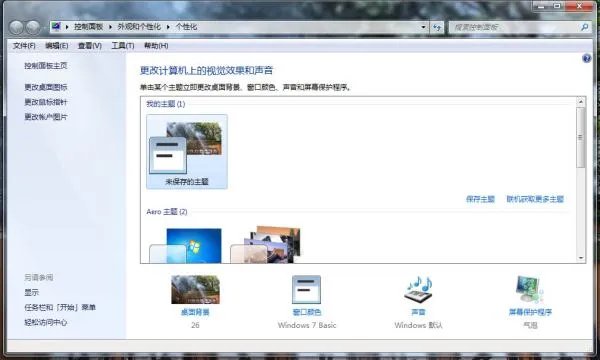Open 桌面背景 desktop background icon
600x360 pixels.
pyautogui.click(x=195, y=290)
